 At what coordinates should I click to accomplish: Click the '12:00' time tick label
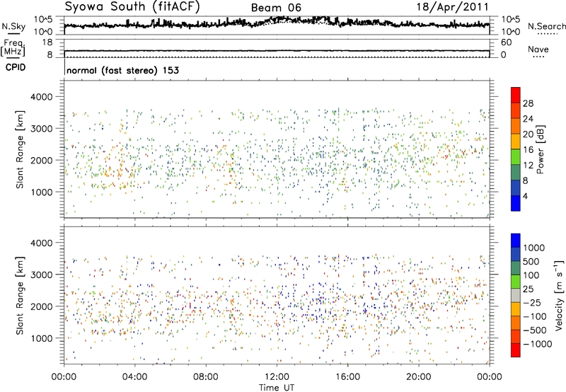277,377
